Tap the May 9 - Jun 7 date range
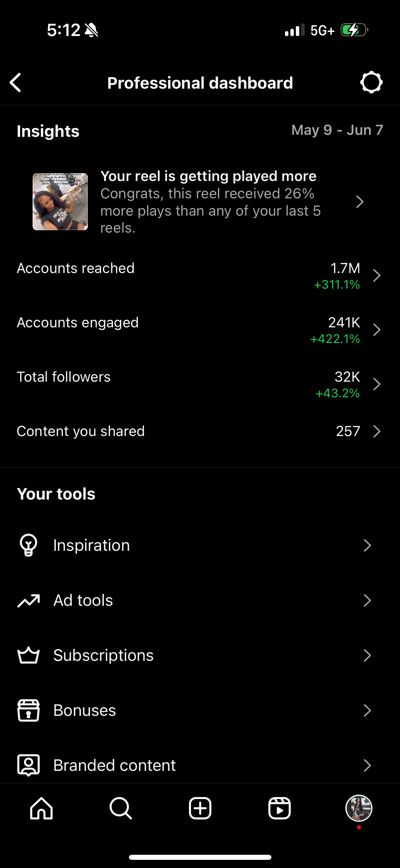The width and height of the screenshot is (400, 868). pyautogui.click(x=337, y=130)
